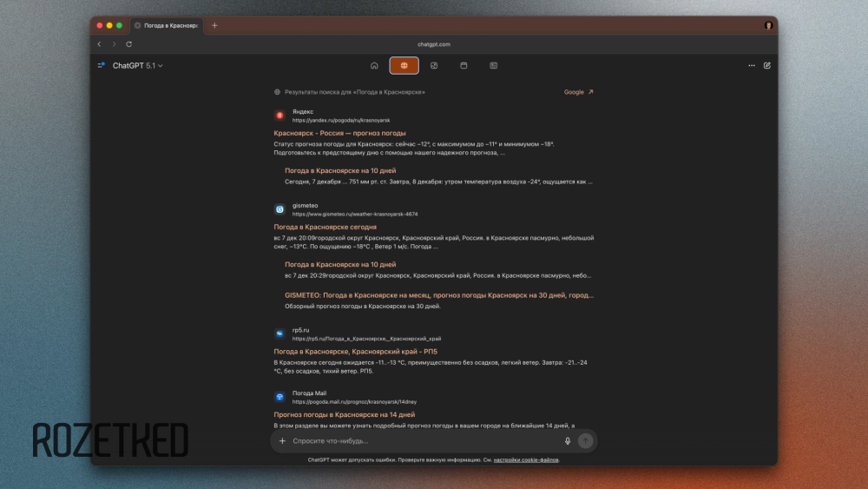This screenshot has height=489, width=868.
Task: Click the browser reload page icon
Action: [129, 44]
